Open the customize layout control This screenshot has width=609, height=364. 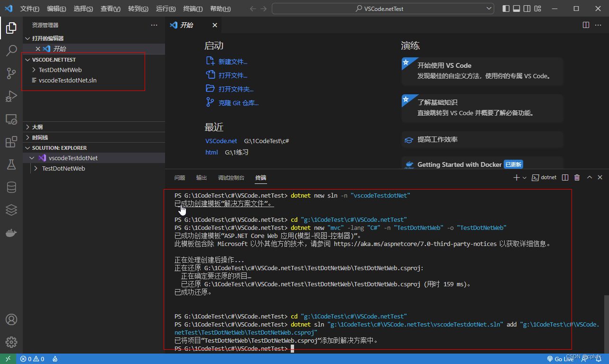pos(537,9)
